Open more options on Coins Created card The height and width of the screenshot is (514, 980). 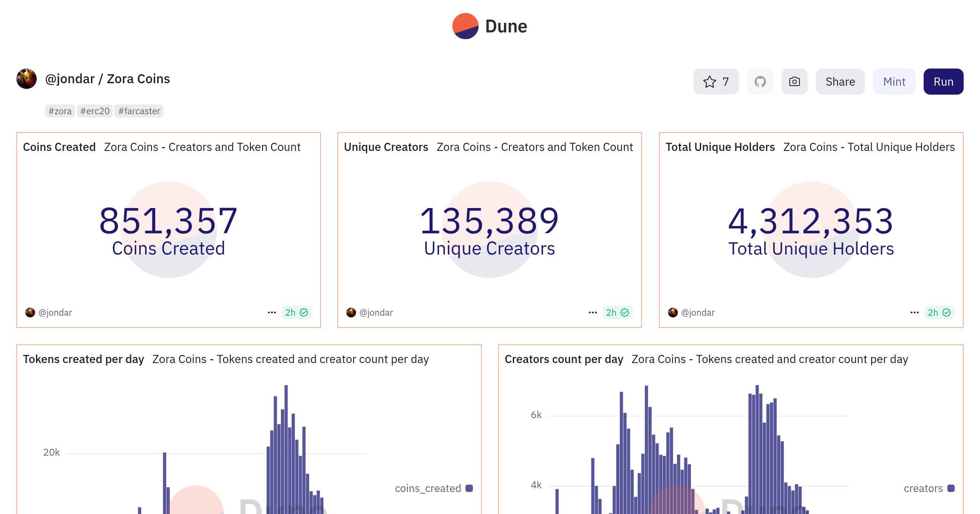272,312
